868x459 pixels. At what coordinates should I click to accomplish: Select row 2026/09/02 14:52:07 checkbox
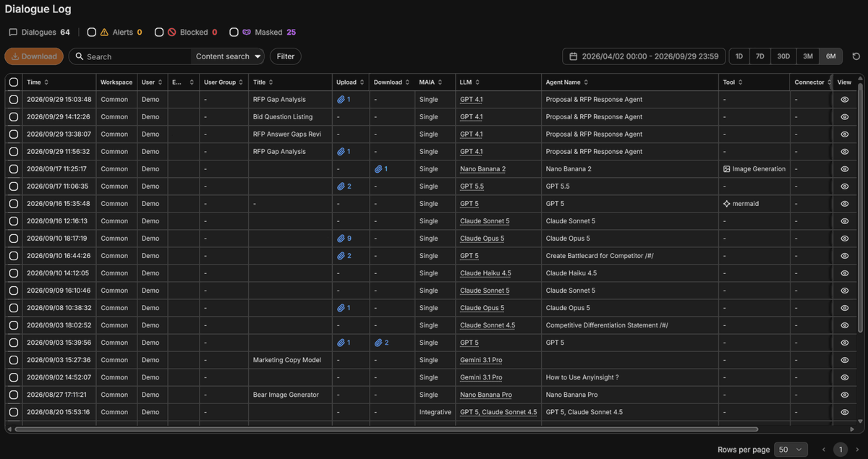(14, 377)
